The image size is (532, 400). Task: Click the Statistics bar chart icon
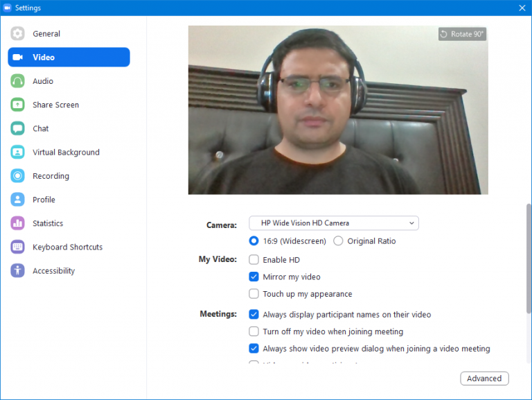pyautogui.click(x=18, y=223)
